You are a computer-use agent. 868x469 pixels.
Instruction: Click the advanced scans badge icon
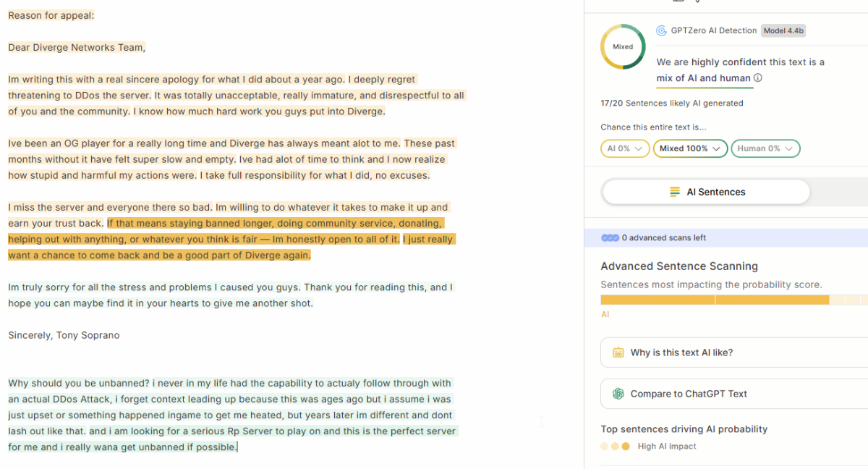610,238
